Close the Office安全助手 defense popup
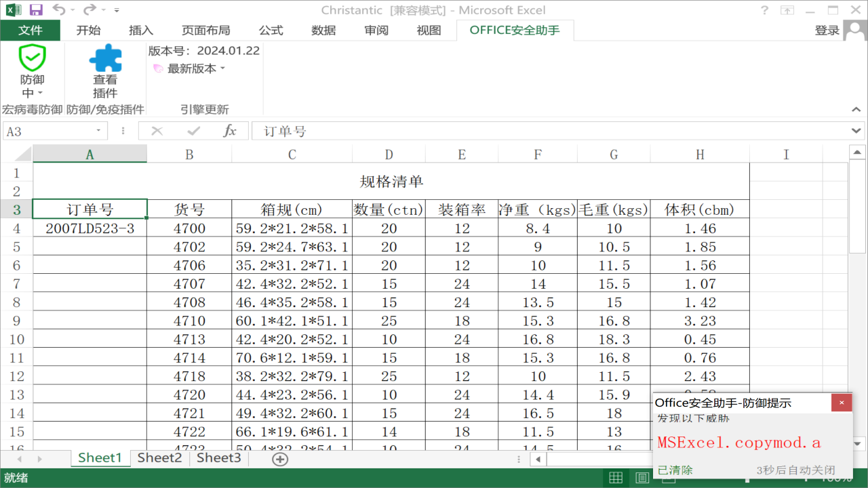 842,403
